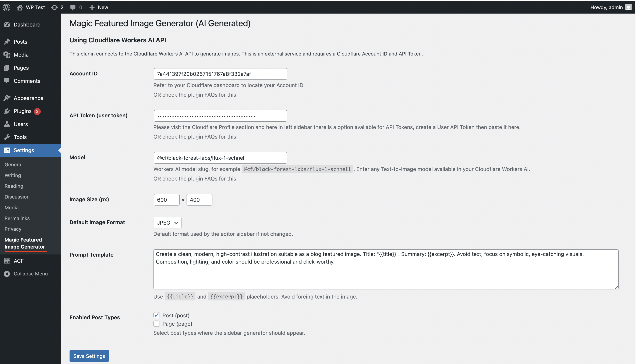Image resolution: width=636 pixels, height=364 pixels.
Task: Select the Posts pushpin icon in sidebar
Action: [x=7, y=42]
